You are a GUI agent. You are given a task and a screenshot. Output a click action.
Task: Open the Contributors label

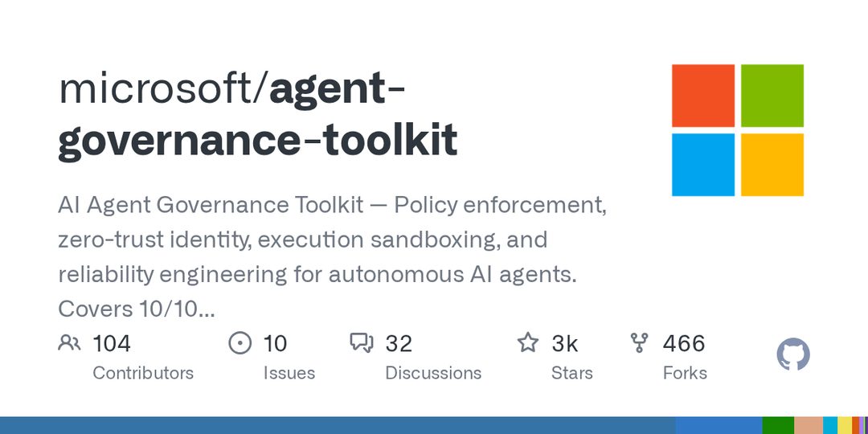point(143,373)
